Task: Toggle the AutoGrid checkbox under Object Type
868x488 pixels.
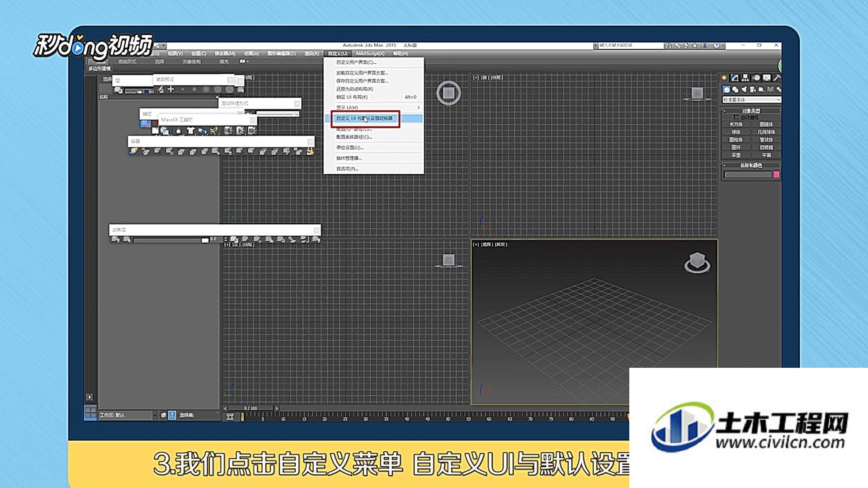Action: coord(736,117)
